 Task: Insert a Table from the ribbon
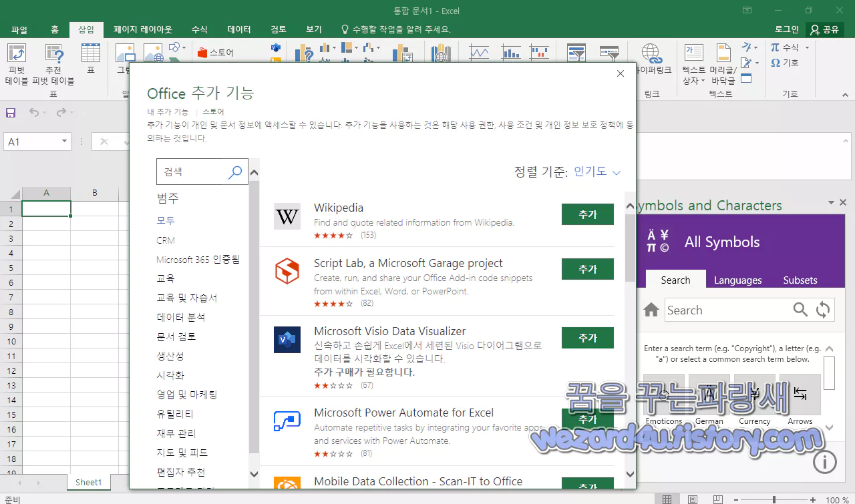click(x=91, y=59)
